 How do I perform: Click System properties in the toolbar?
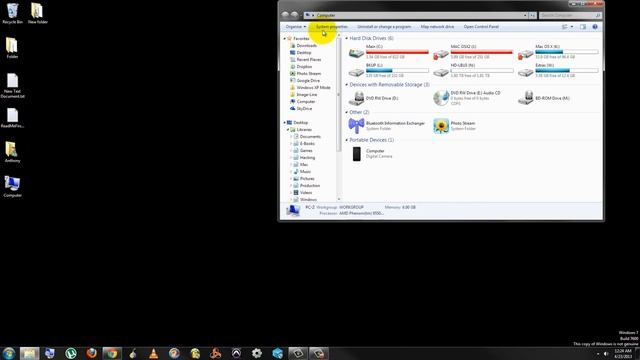click(332, 27)
